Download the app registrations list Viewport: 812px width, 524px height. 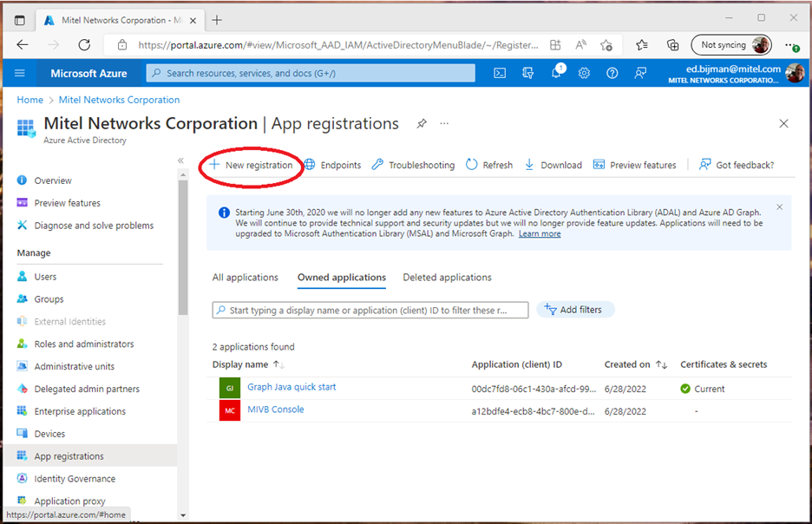pos(553,164)
